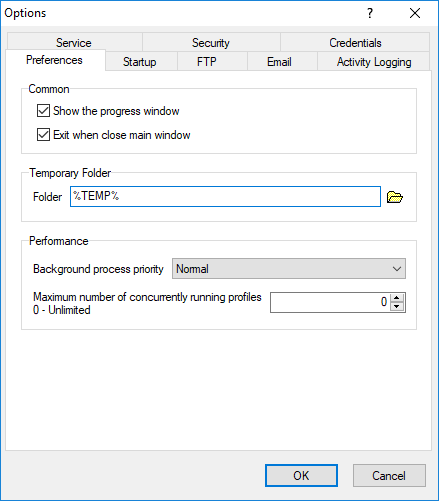Uncheck Show the progress window
Screen dimensions: 439x501
coord(43,111)
